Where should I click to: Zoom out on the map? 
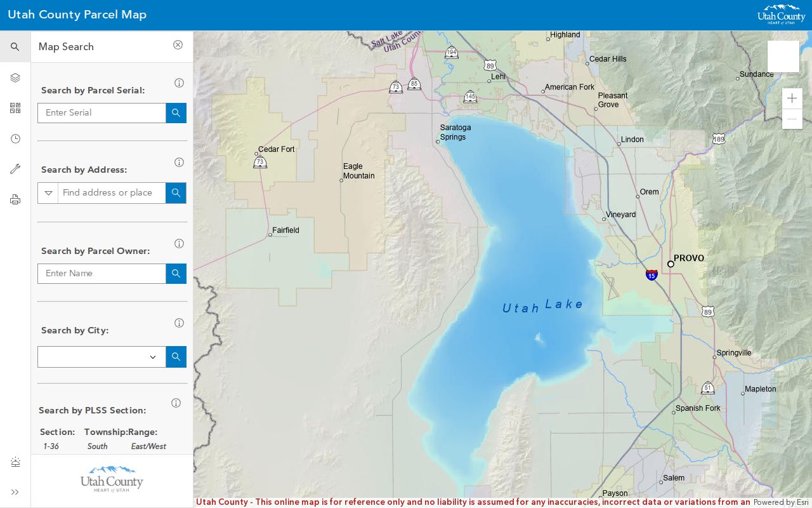coord(792,119)
